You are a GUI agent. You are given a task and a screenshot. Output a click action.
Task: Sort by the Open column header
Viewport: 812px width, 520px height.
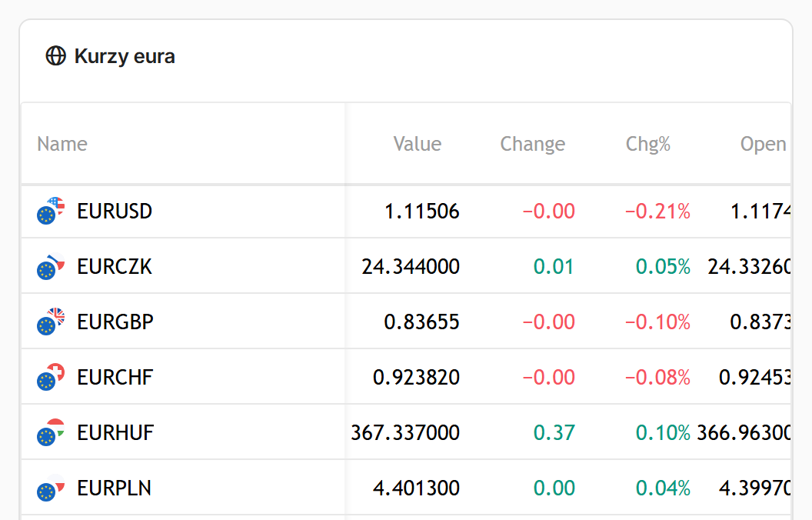click(764, 144)
